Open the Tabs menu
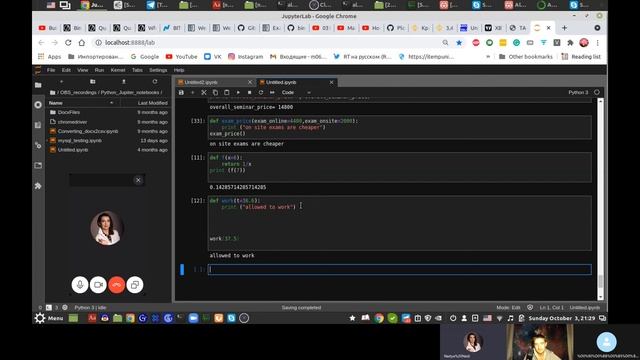 [137, 70]
